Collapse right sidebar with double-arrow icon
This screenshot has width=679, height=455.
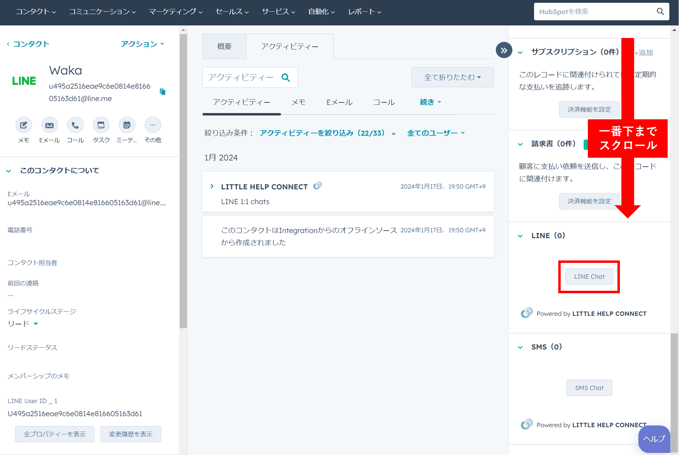(503, 50)
